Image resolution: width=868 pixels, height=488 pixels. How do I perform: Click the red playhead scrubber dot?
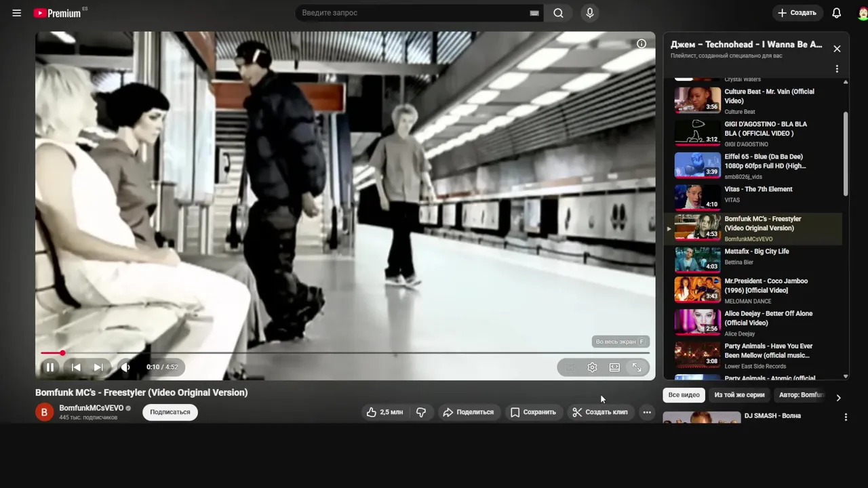[x=62, y=353]
